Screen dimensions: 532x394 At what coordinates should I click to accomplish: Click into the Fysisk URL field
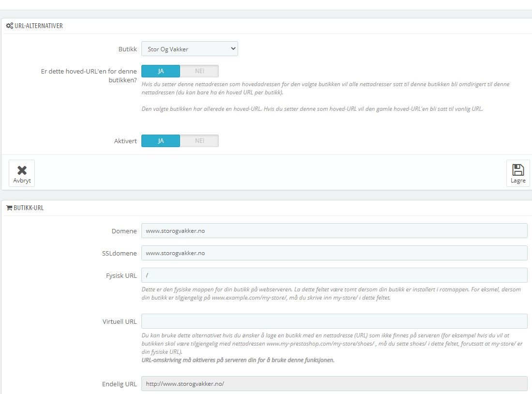(x=334, y=275)
